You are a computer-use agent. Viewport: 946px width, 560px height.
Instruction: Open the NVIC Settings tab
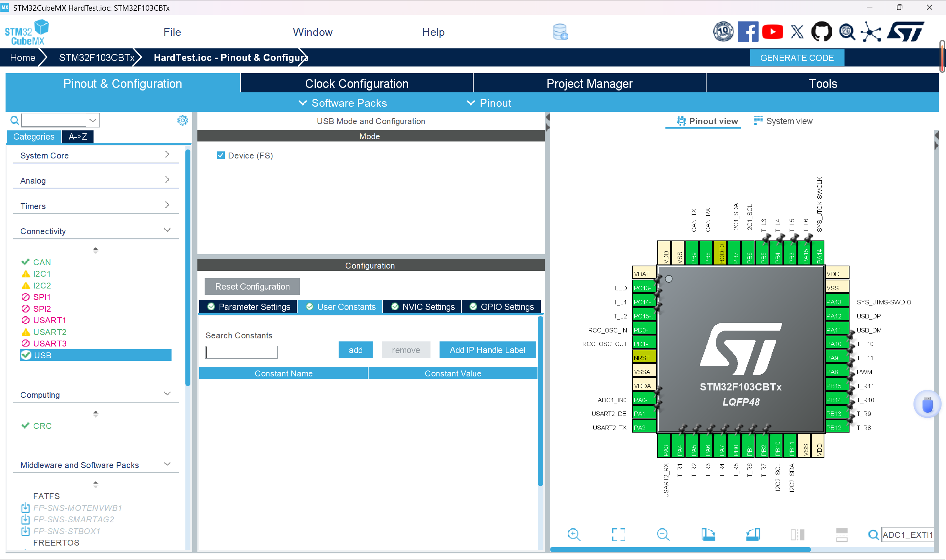click(x=422, y=307)
